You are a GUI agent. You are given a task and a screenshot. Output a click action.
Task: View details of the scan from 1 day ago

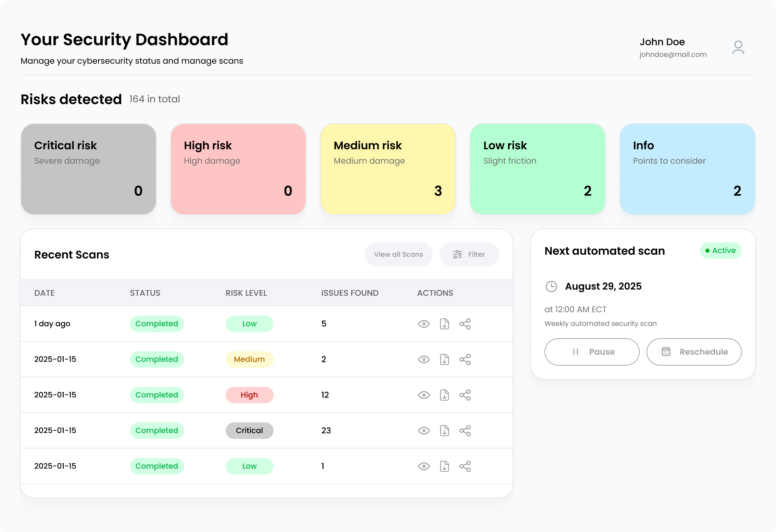click(x=424, y=324)
